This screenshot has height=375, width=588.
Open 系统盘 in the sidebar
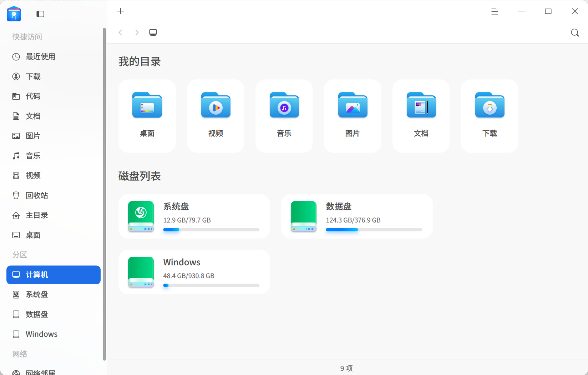[x=54, y=294]
